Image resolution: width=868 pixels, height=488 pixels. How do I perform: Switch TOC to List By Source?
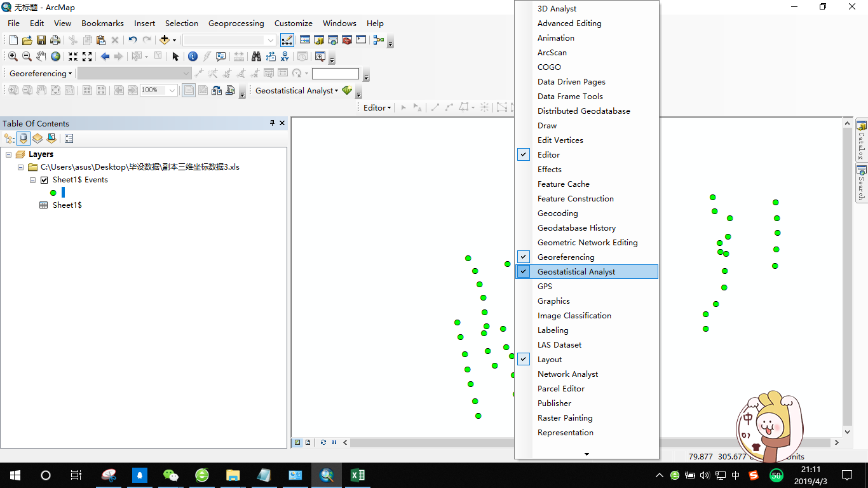point(24,139)
